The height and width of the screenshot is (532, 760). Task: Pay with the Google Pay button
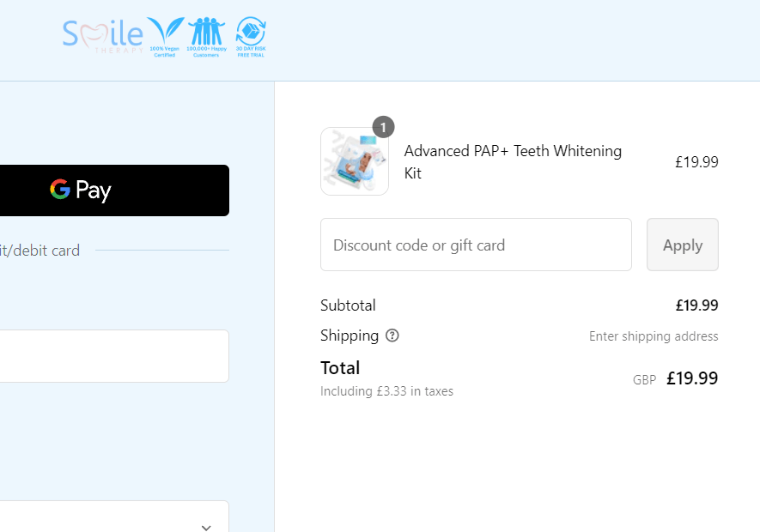pos(114,190)
